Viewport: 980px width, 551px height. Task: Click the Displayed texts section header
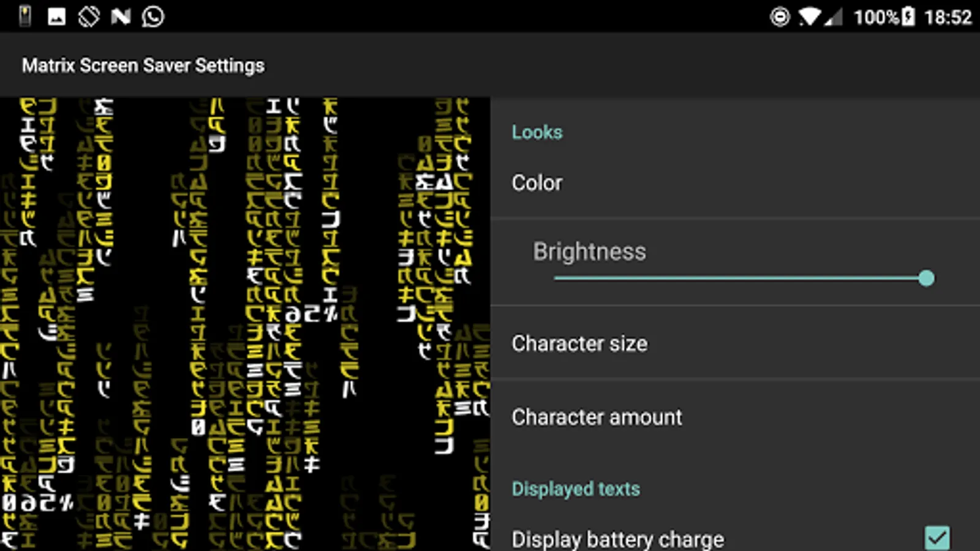[576, 489]
